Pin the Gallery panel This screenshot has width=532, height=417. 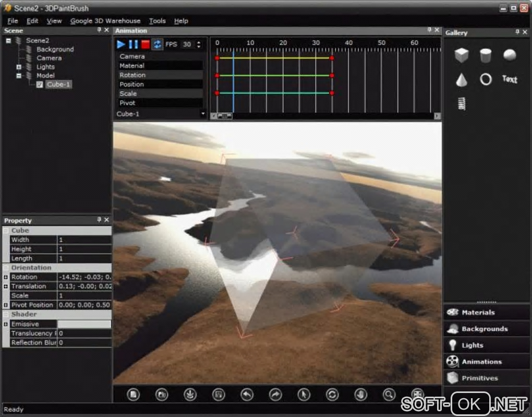517,32
